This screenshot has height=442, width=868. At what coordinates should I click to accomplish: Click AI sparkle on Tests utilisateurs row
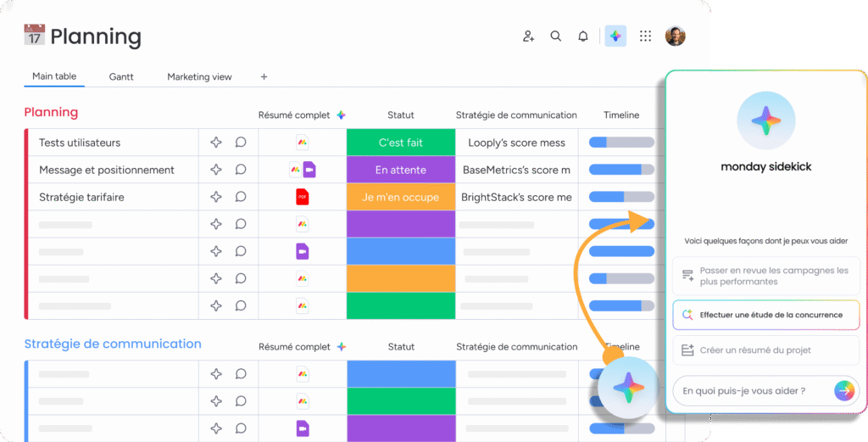tap(216, 143)
